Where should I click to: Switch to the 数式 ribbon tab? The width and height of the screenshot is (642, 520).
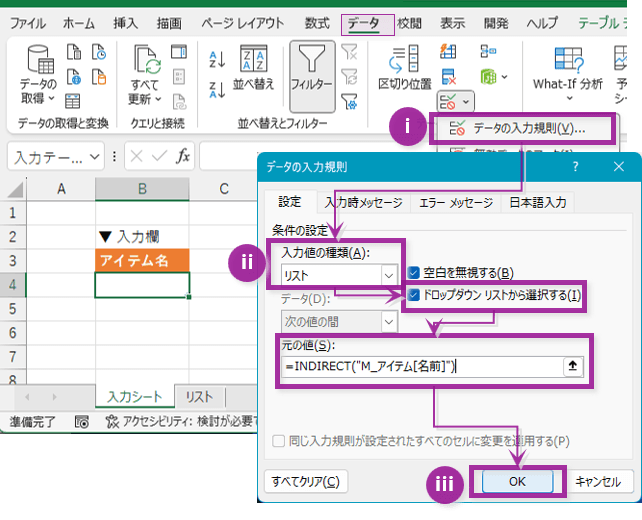[317, 23]
